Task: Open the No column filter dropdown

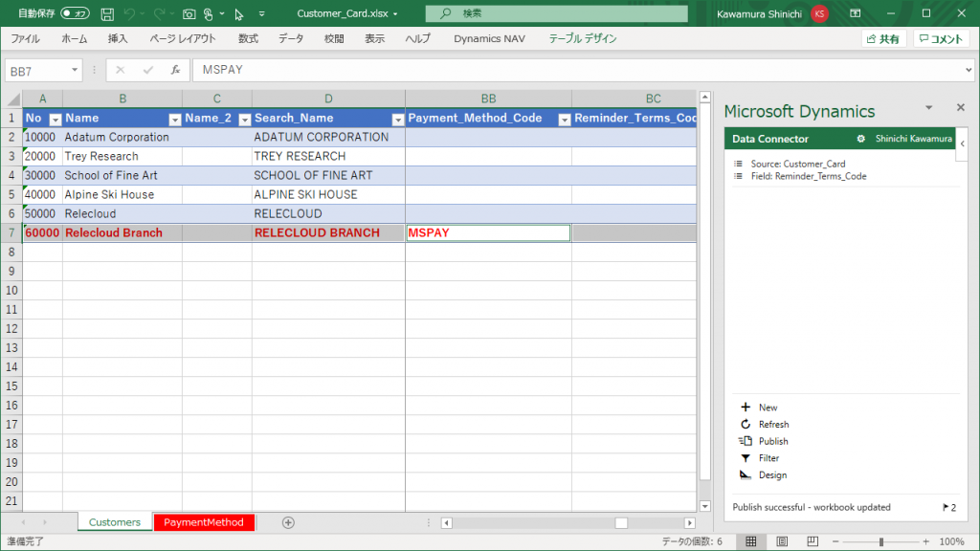Action: (55, 120)
